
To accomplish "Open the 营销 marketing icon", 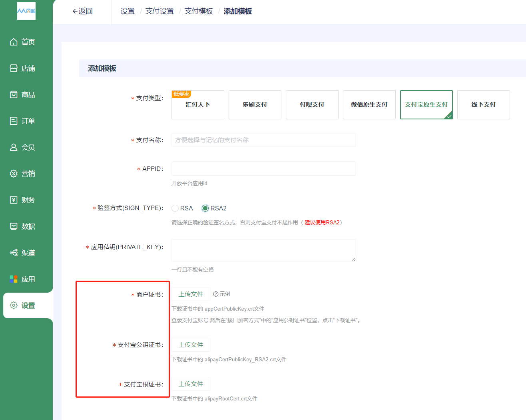I will [x=14, y=174].
